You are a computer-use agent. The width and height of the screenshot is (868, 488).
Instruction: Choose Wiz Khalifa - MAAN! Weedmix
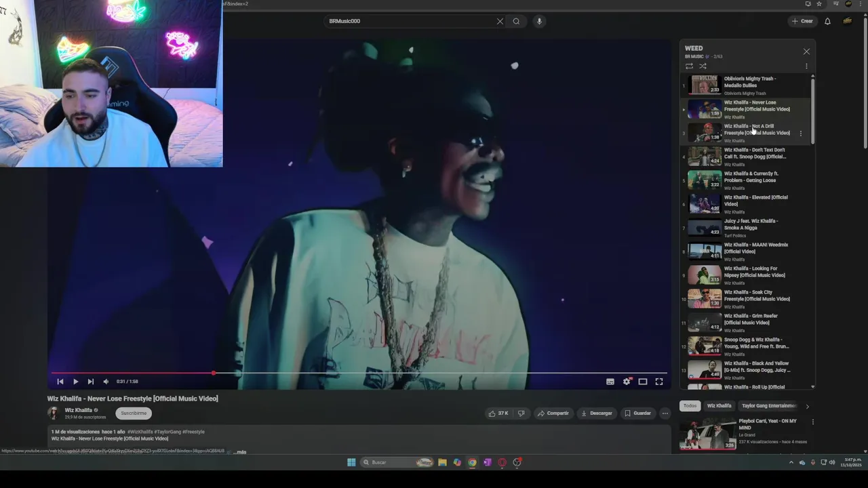(x=745, y=251)
